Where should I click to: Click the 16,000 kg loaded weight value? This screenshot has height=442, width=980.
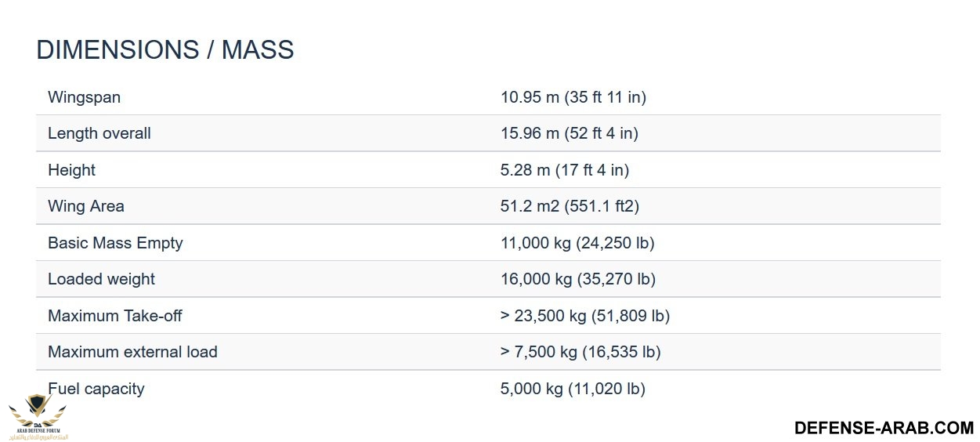578,279
